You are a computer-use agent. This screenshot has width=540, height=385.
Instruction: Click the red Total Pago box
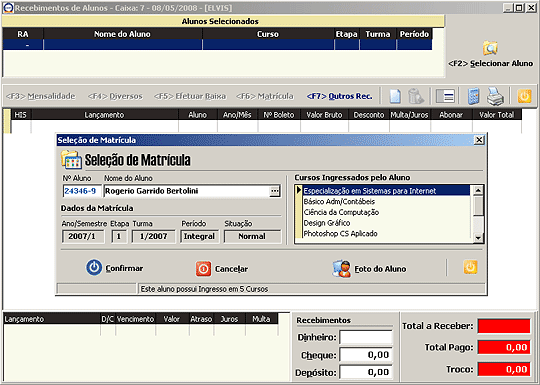(x=504, y=347)
